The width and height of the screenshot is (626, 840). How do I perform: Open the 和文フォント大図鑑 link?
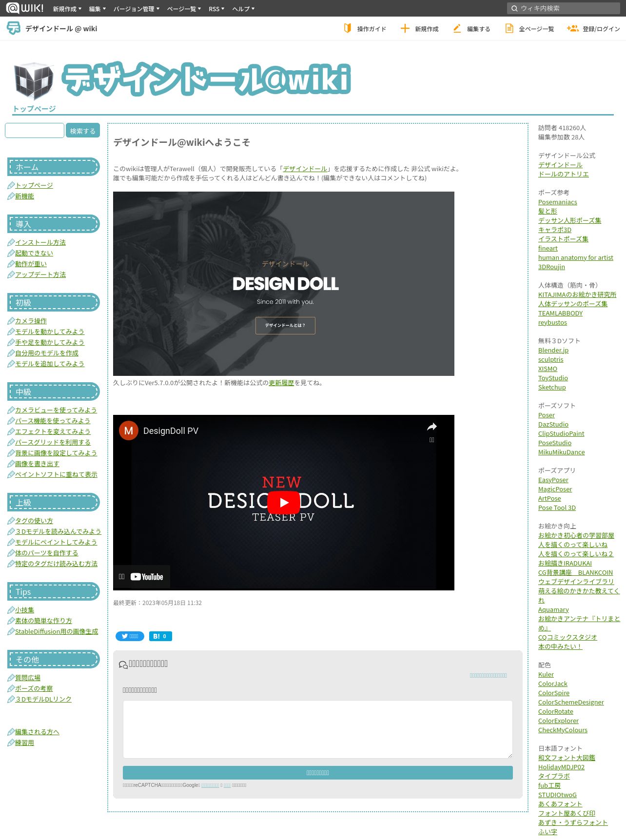tap(567, 758)
